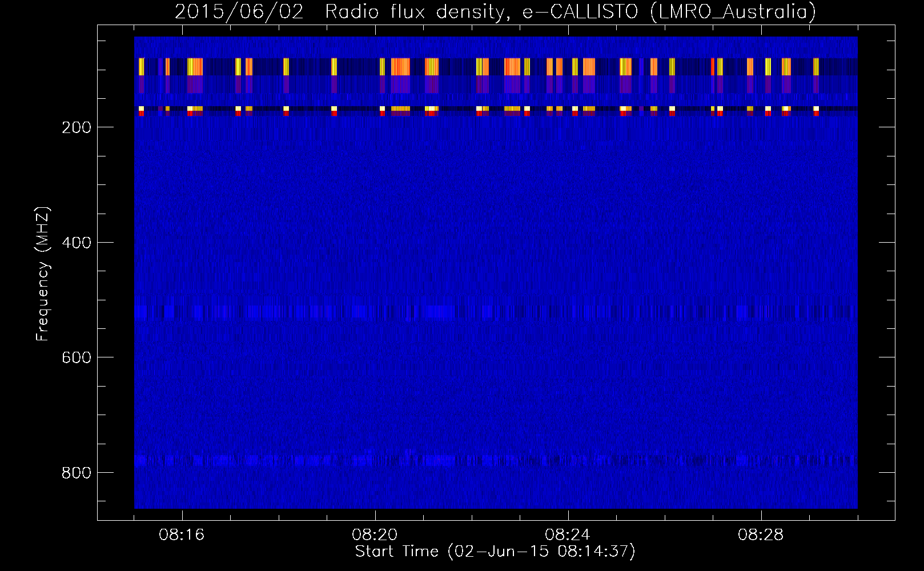Click the 08:24 time tick label
Image resolution: width=924 pixels, height=571 pixels.
[568, 535]
